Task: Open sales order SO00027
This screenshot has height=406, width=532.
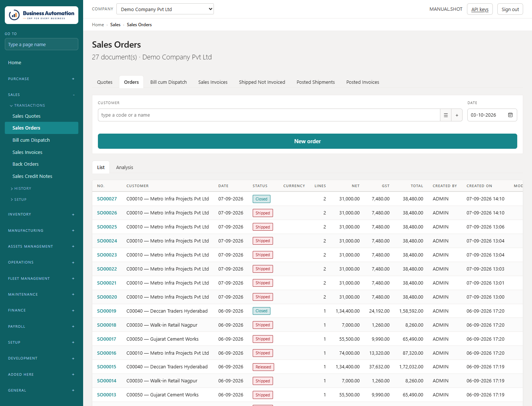Action: click(x=107, y=199)
